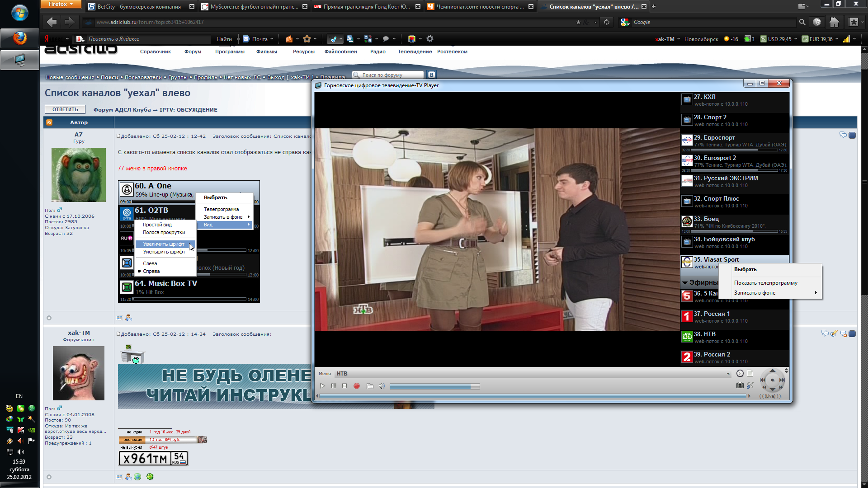Bookmark page with the address bar star
Screen dimensions: 868x488
[578, 22]
